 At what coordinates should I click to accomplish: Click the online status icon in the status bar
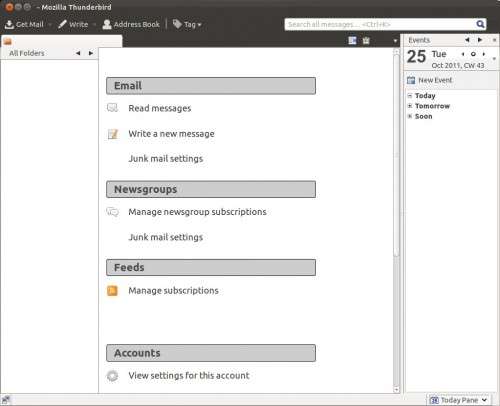tap(6, 399)
